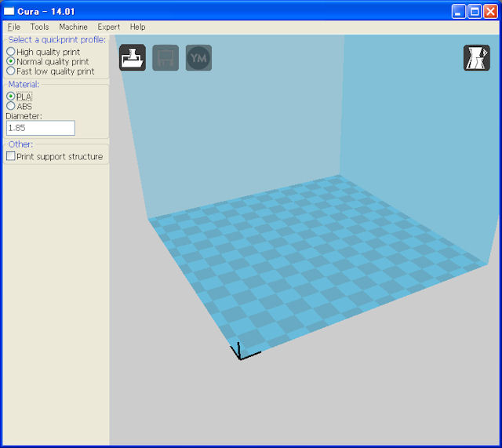Viewport: 502px width, 448px height.
Task: Click the Diameter input field
Action: point(41,128)
